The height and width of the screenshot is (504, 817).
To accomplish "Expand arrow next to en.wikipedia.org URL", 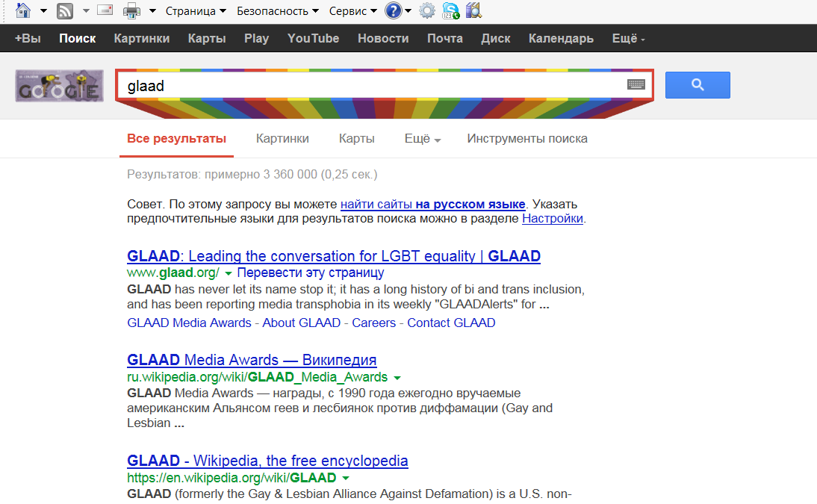I will point(346,479).
